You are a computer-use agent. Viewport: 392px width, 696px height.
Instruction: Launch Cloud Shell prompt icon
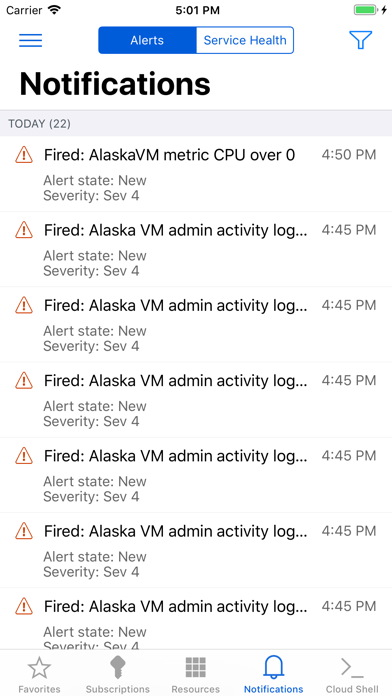(x=352, y=668)
